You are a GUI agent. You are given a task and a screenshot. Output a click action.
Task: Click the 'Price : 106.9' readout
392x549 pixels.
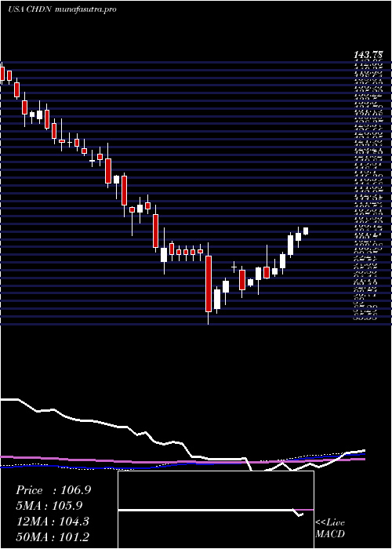pos(53,490)
